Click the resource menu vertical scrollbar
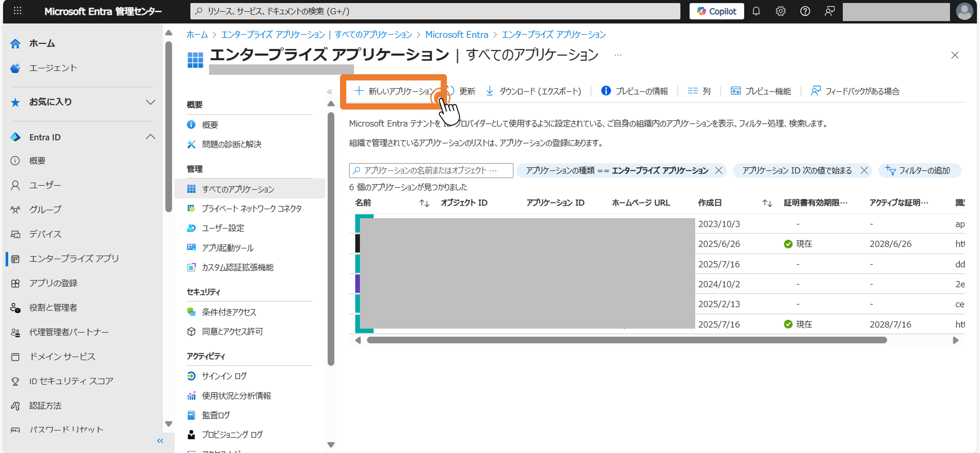This screenshot has width=980, height=453. [331, 238]
